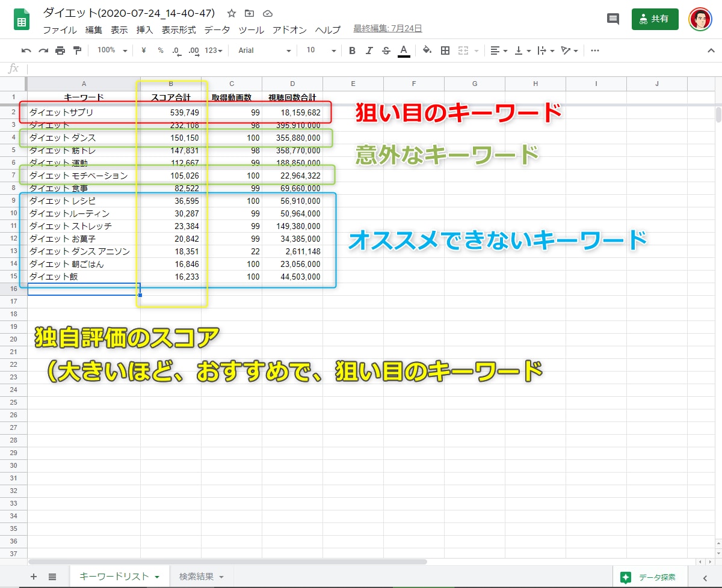Screen dimensions: 722x588
Task: Go to Sheets home via green logo
Action: point(22,20)
